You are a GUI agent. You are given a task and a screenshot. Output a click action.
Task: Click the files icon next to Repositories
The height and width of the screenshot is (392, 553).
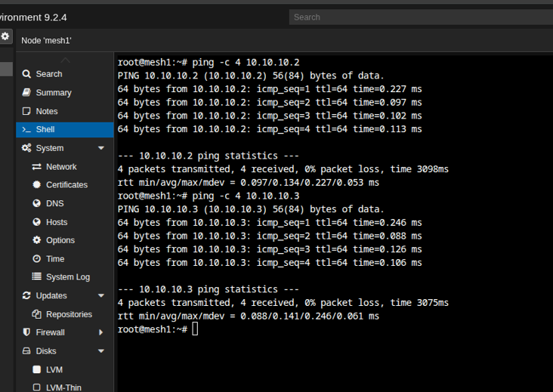click(x=37, y=314)
